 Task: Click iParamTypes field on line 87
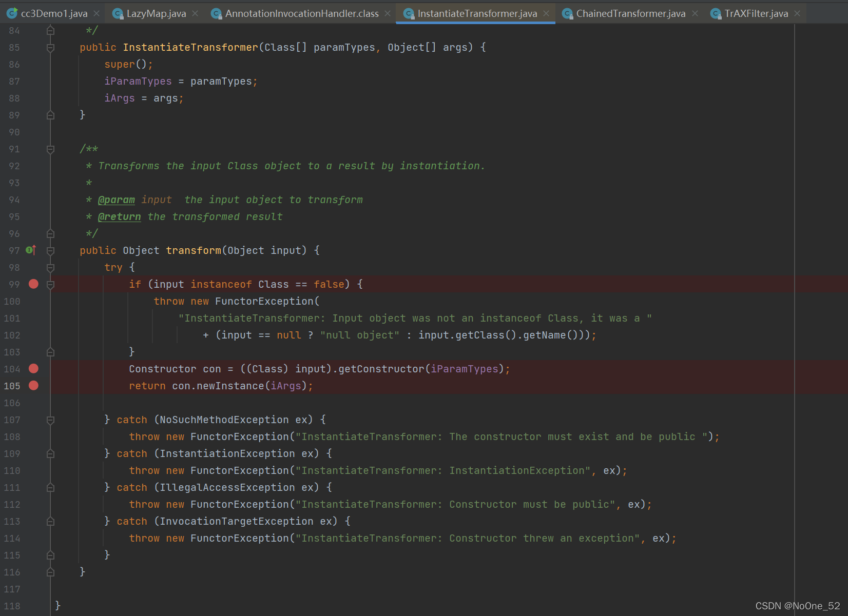138,81
